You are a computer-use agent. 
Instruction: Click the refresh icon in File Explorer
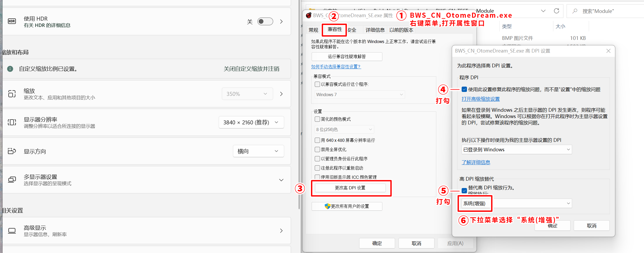pos(556,11)
